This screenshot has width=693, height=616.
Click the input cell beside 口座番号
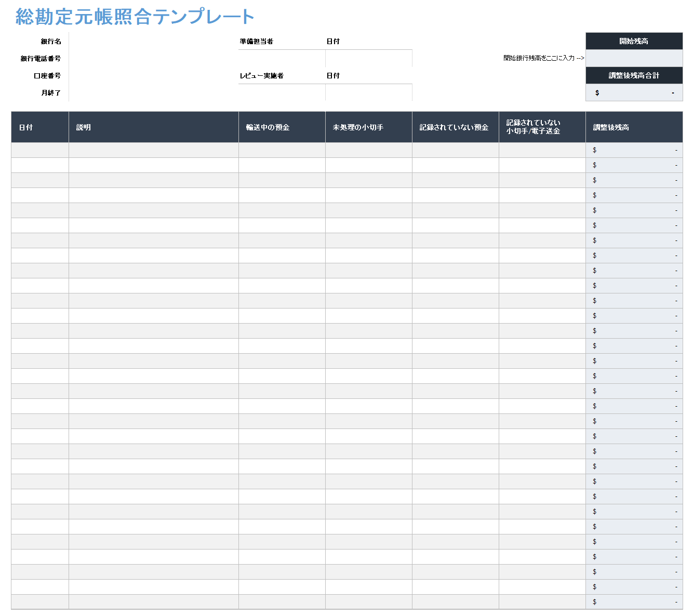(153, 76)
